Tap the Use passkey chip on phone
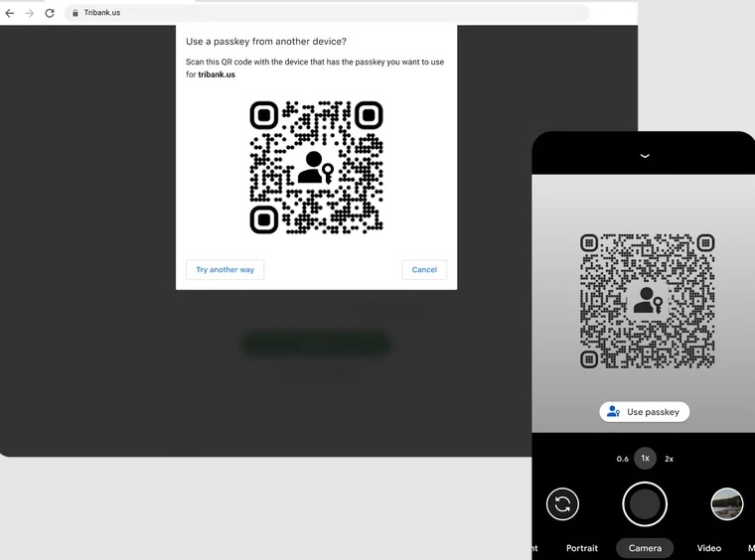The image size is (755, 560). click(x=645, y=412)
